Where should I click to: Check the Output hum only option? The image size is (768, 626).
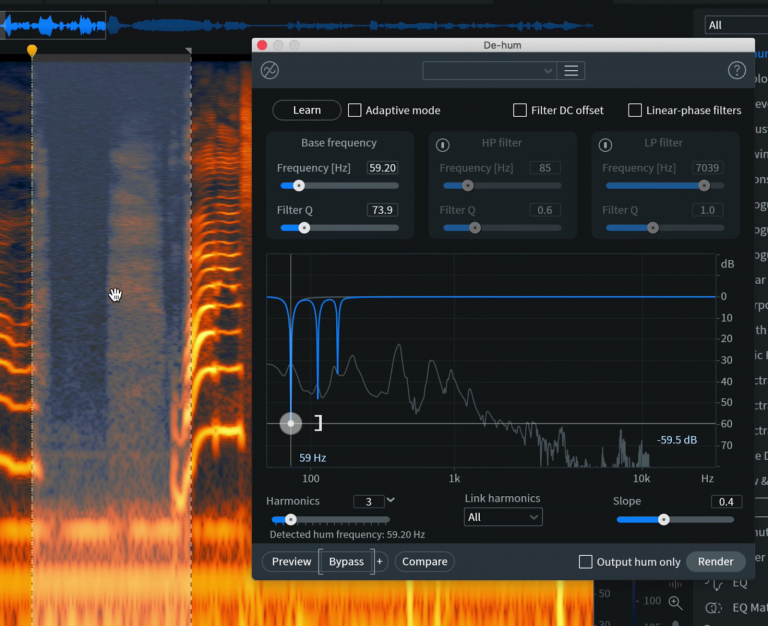click(586, 562)
